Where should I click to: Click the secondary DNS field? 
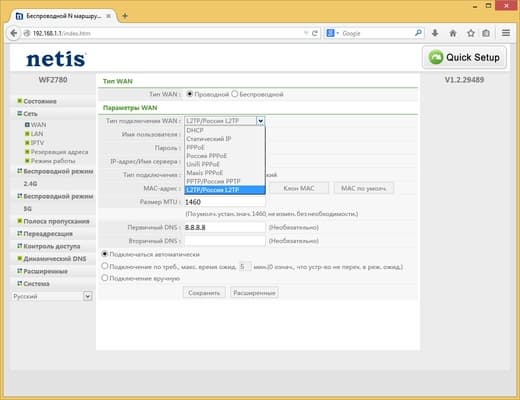click(x=225, y=241)
